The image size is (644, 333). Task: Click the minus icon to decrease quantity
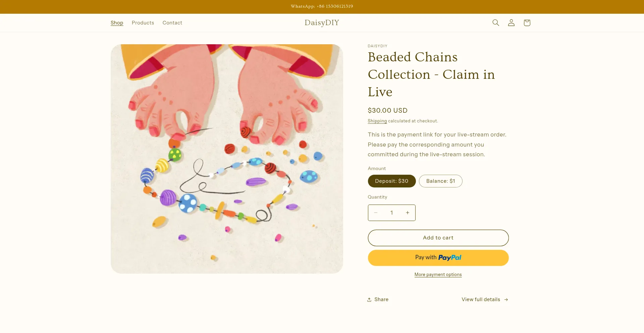[376, 213]
